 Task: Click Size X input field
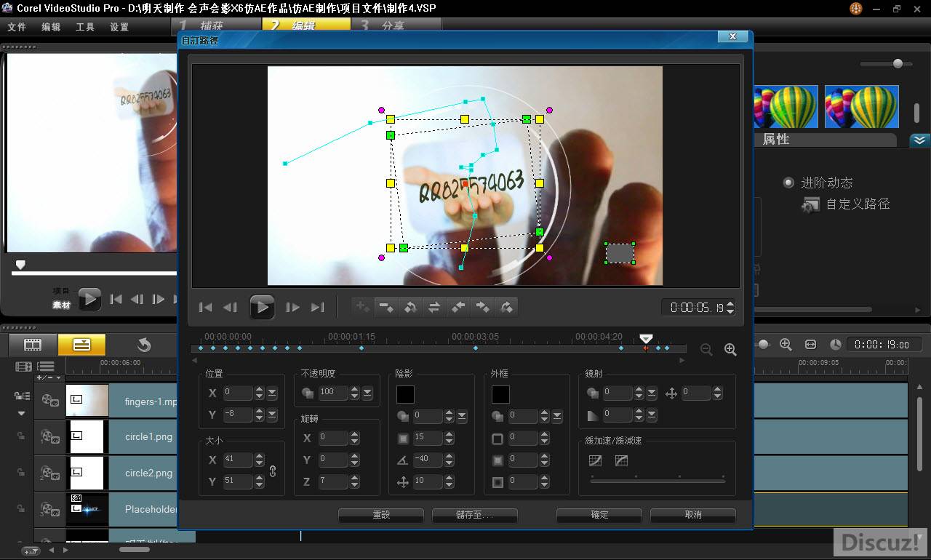[238, 460]
